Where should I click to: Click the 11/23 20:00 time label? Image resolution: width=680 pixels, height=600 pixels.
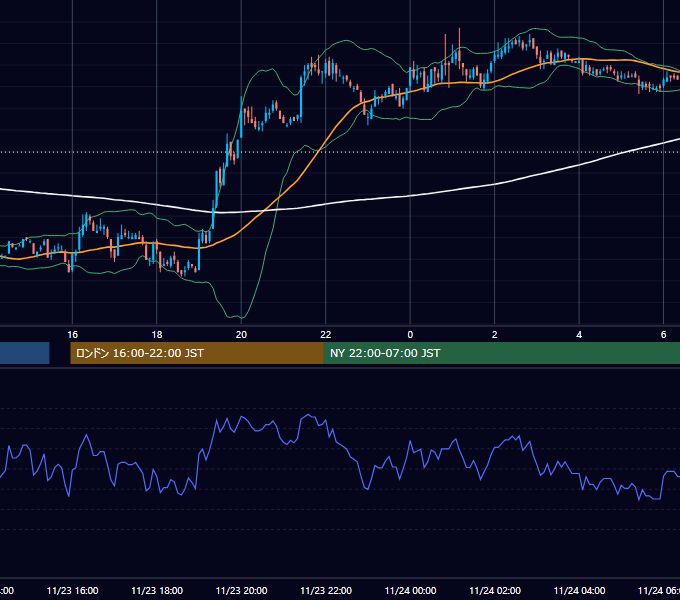point(241,590)
